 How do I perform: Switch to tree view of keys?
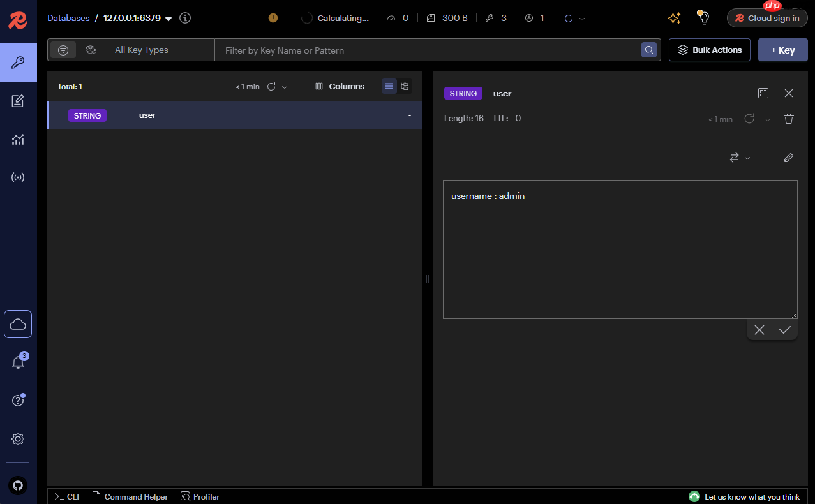pyautogui.click(x=405, y=86)
